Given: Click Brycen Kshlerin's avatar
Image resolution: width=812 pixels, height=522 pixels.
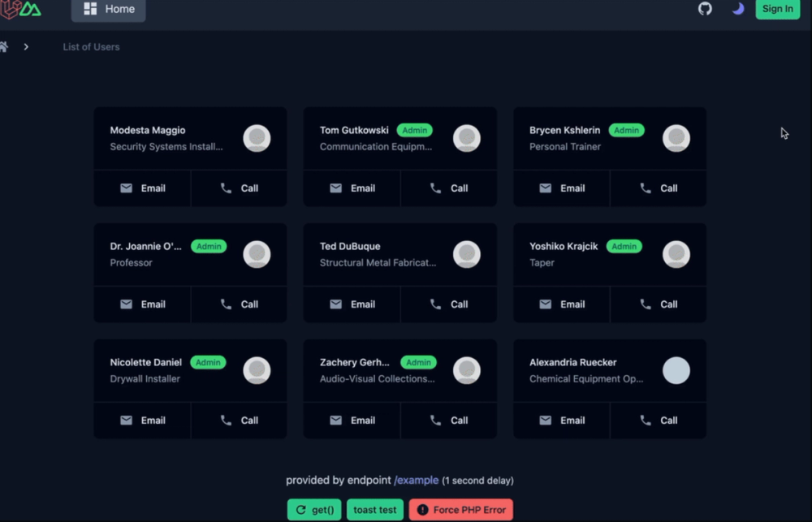Looking at the screenshot, I should (676, 138).
